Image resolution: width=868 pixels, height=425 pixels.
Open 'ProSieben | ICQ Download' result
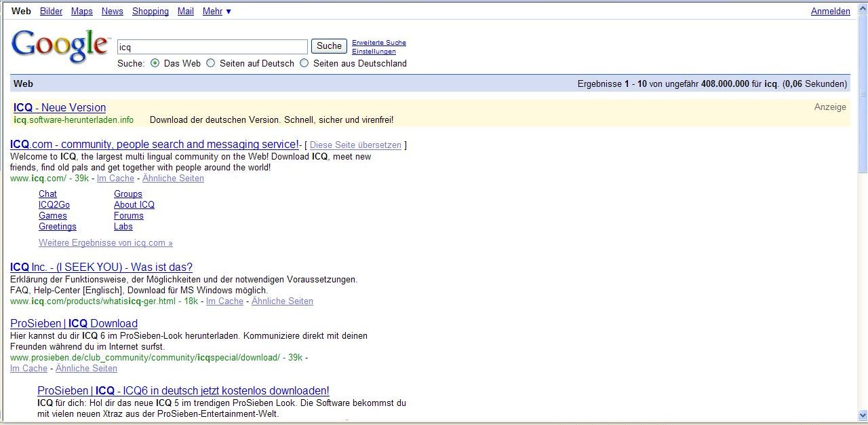tap(74, 324)
